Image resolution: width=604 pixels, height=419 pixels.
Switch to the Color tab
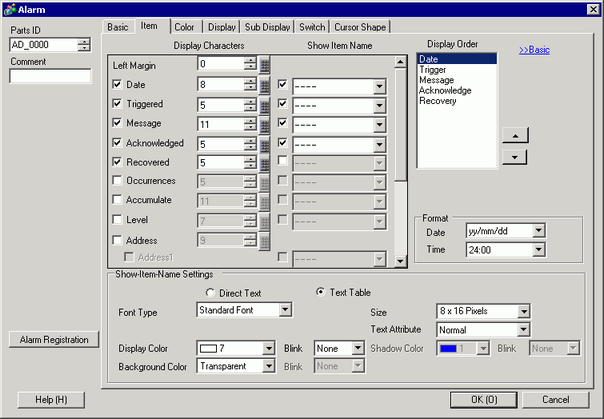[x=184, y=26]
